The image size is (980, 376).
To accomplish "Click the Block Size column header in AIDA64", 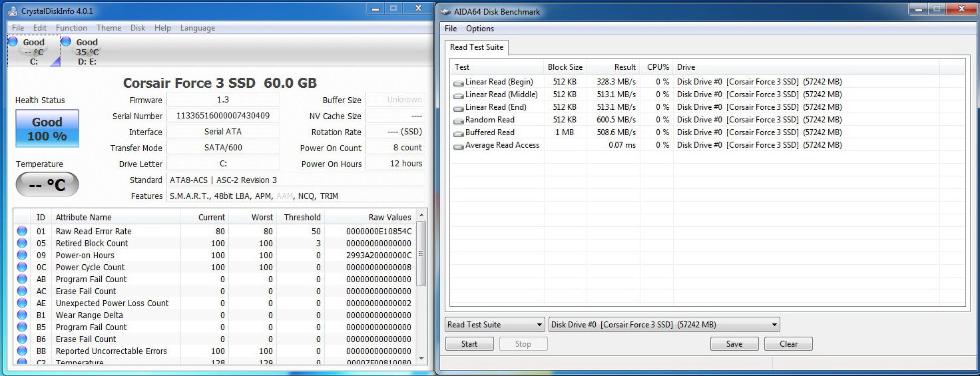I will click(x=565, y=67).
